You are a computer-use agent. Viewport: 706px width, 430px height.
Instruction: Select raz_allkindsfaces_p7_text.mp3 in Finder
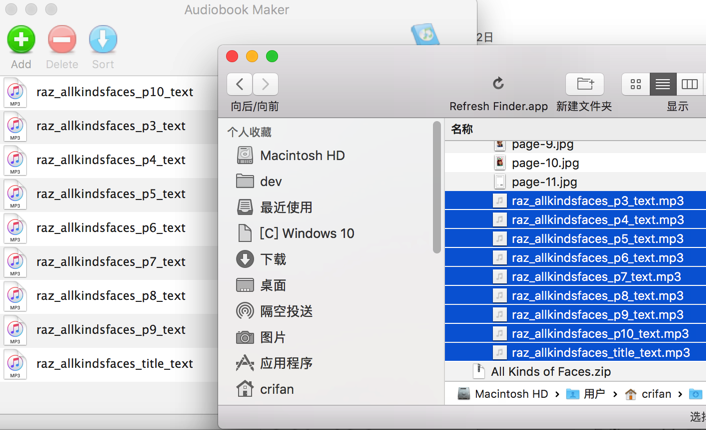575,276
